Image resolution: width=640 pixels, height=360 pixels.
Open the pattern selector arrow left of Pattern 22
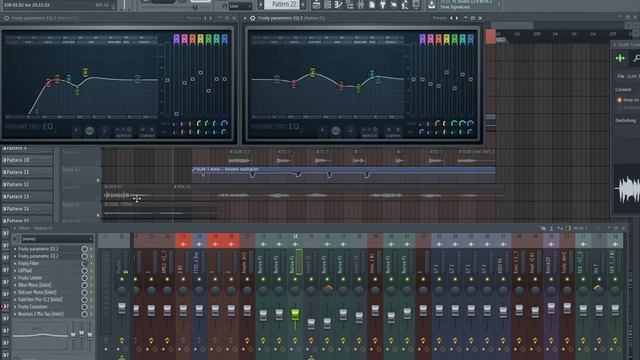[261, 5]
